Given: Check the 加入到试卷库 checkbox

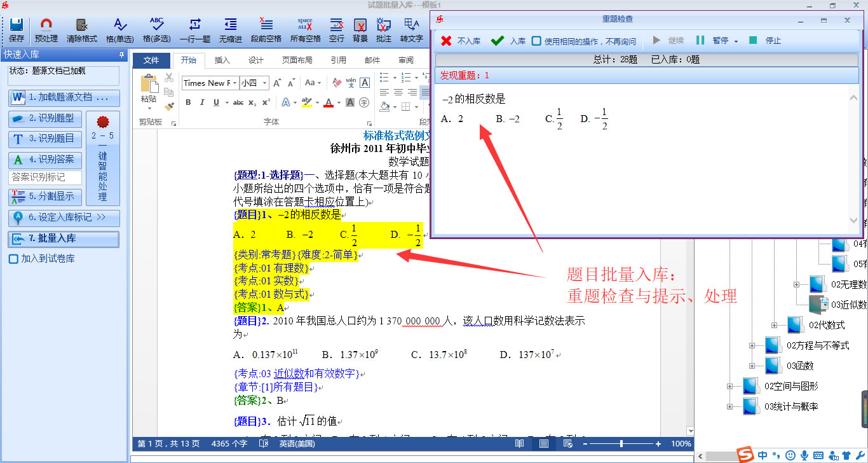Looking at the screenshot, I should click(13, 259).
